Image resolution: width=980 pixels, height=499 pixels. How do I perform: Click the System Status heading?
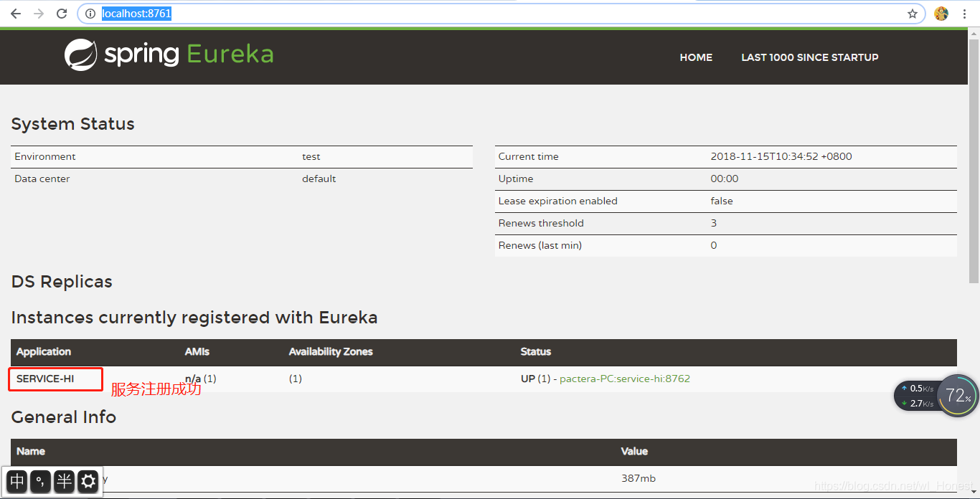[73, 124]
